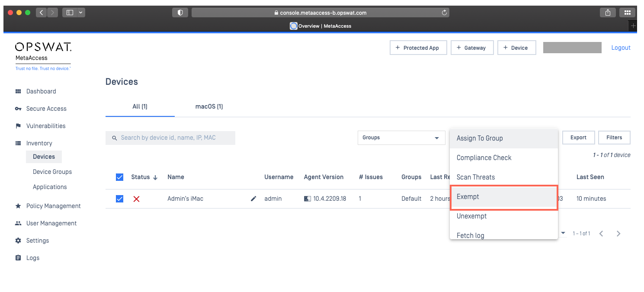Image resolution: width=644 pixels, height=292 pixels.
Task: Switch to the macOS (1) tab
Action: pyautogui.click(x=209, y=106)
